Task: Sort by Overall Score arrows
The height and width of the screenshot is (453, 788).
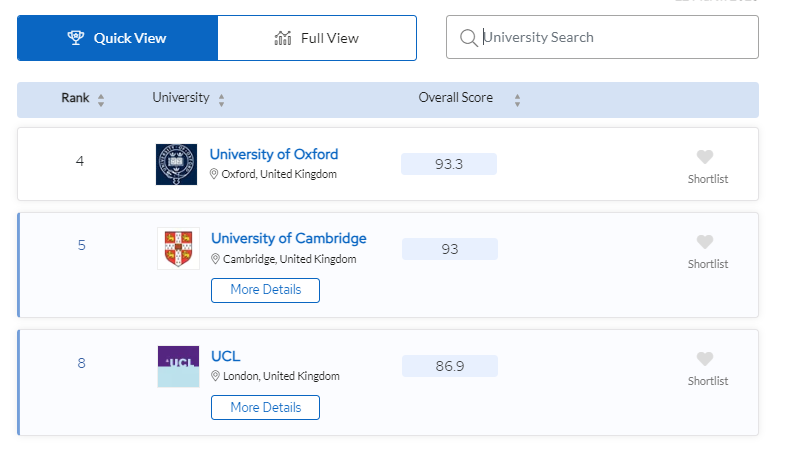Action: tap(517, 99)
